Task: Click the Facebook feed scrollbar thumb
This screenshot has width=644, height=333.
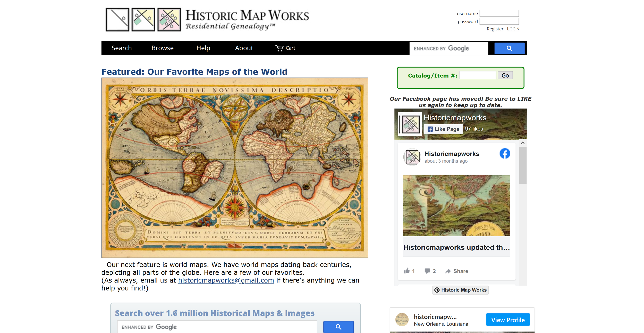Action: 523,165
